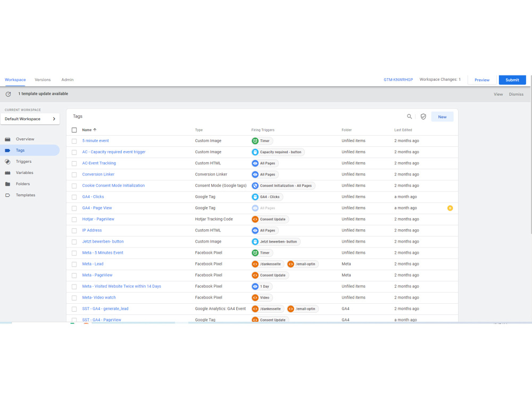
Task: Click the Workspace Changes: 1 indicator
Action: point(440,79)
